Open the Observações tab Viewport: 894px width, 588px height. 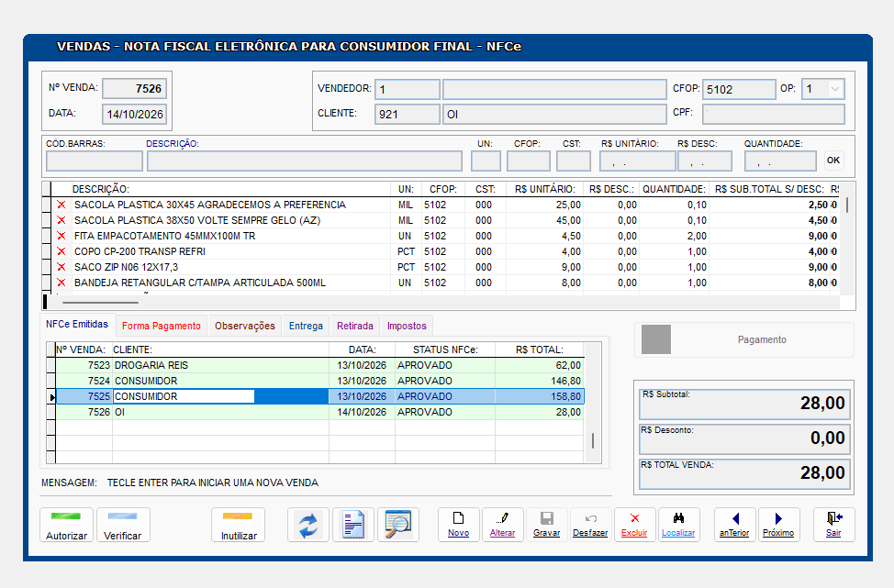(x=244, y=326)
